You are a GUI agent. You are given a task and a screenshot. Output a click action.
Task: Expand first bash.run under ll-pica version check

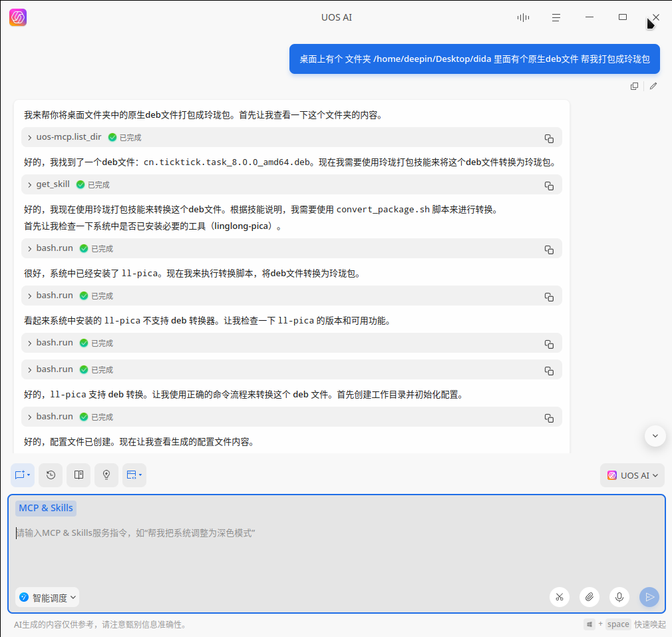tap(29, 343)
